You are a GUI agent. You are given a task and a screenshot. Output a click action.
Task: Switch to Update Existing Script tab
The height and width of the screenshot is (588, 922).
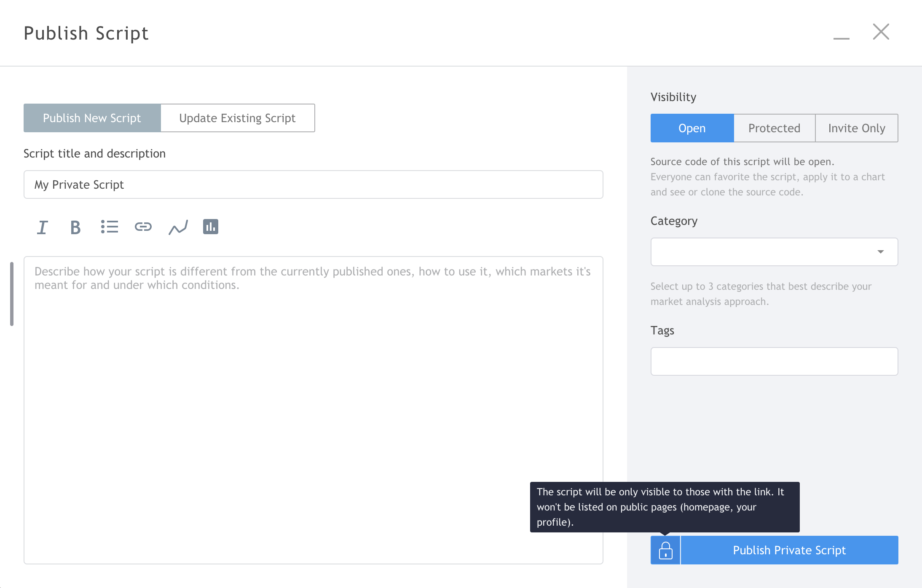[237, 118]
